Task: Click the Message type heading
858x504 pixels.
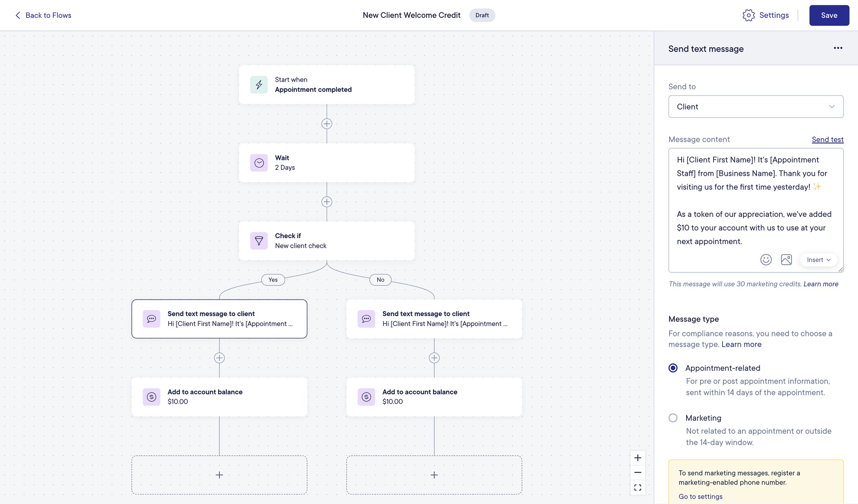Action: (694, 319)
